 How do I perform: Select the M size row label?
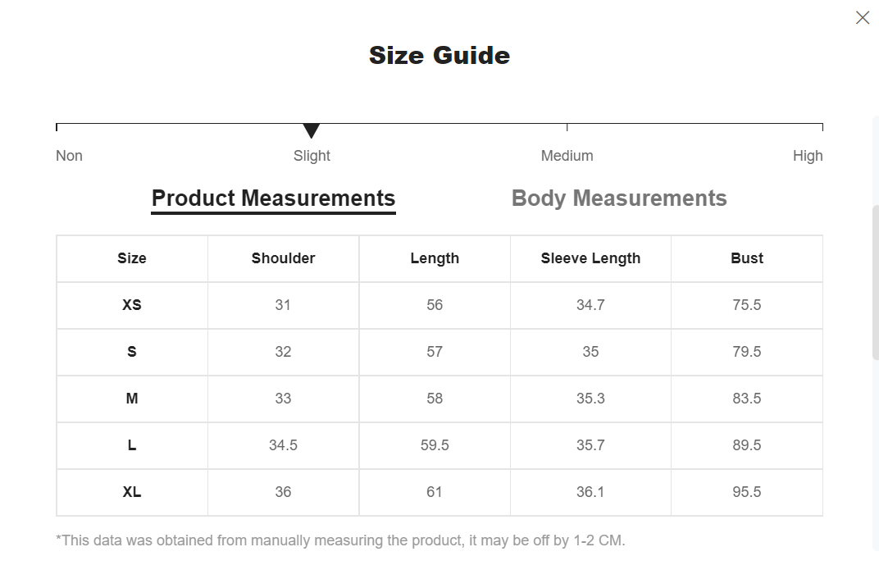(x=132, y=399)
